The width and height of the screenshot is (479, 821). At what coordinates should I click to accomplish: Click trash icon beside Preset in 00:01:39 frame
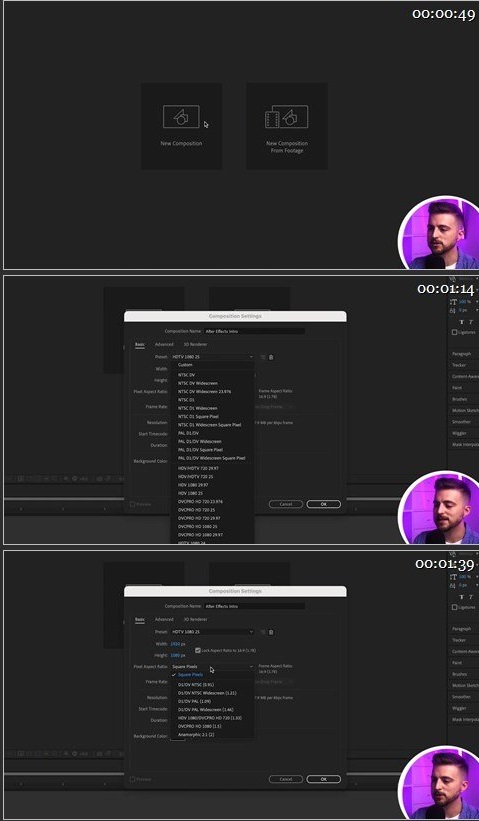(x=271, y=632)
